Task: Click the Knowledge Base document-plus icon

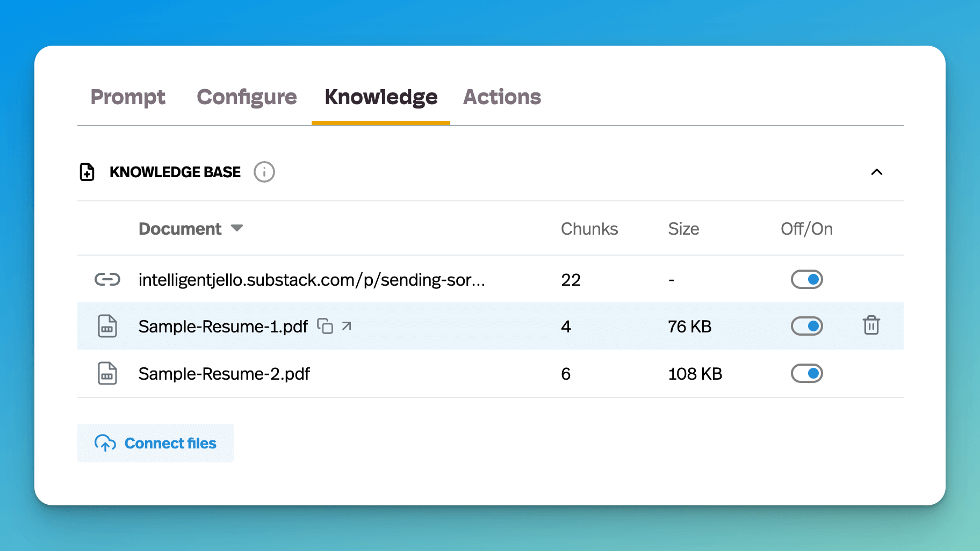Action: 87,172
